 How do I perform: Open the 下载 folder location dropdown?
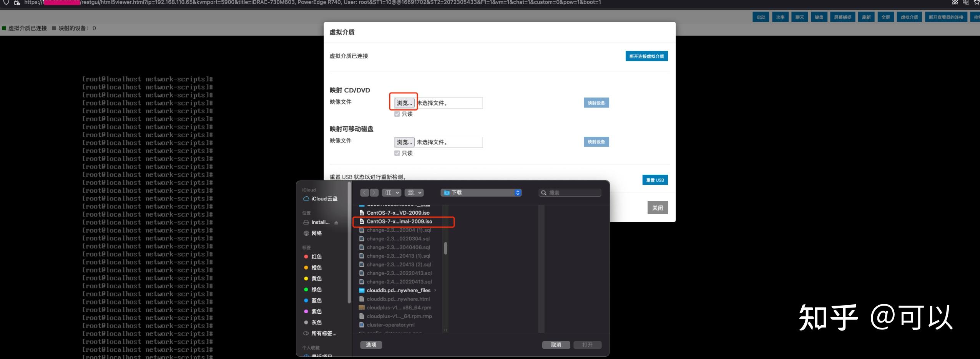(x=481, y=192)
